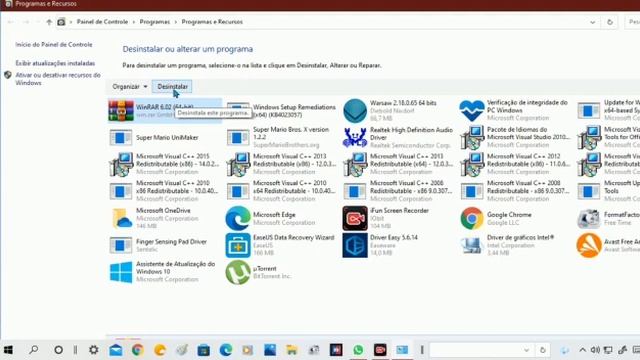Open the Windows Start menu
The width and height of the screenshot is (640, 360).
click(9, 350)
